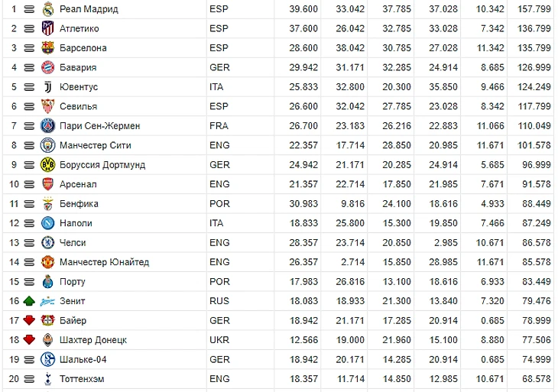Select the Бенфика row's POR country cell
558x392 pixels.
[x=219, y=204]
